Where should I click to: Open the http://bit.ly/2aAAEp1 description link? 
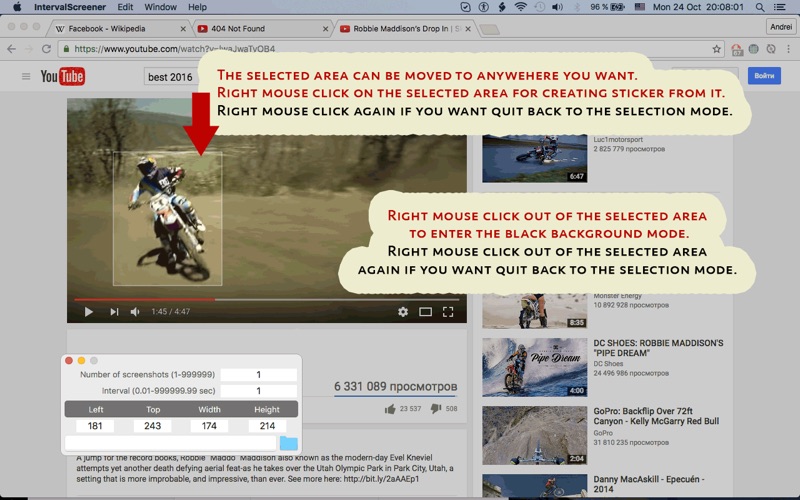381,479
